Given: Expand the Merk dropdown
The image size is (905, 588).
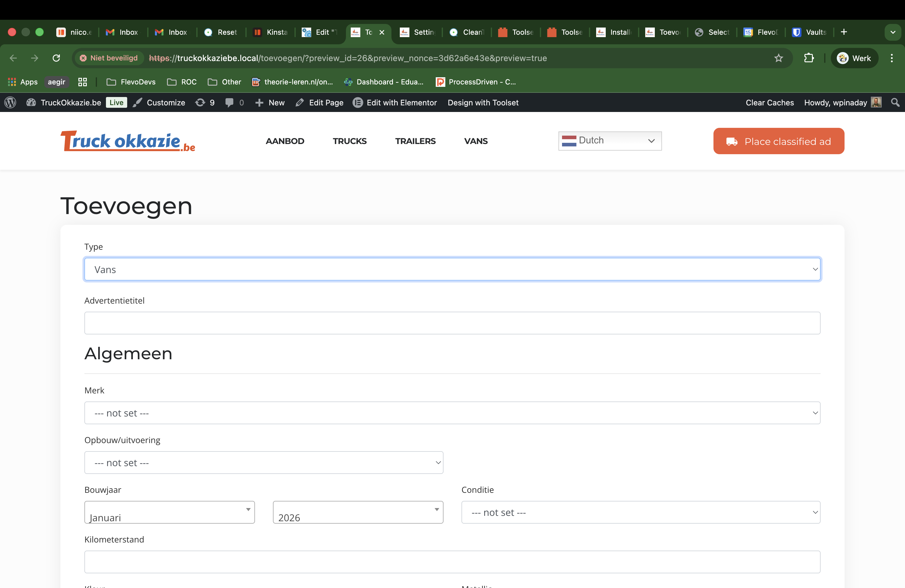Looking at the screenshot, I should click(x=452, y=413).
